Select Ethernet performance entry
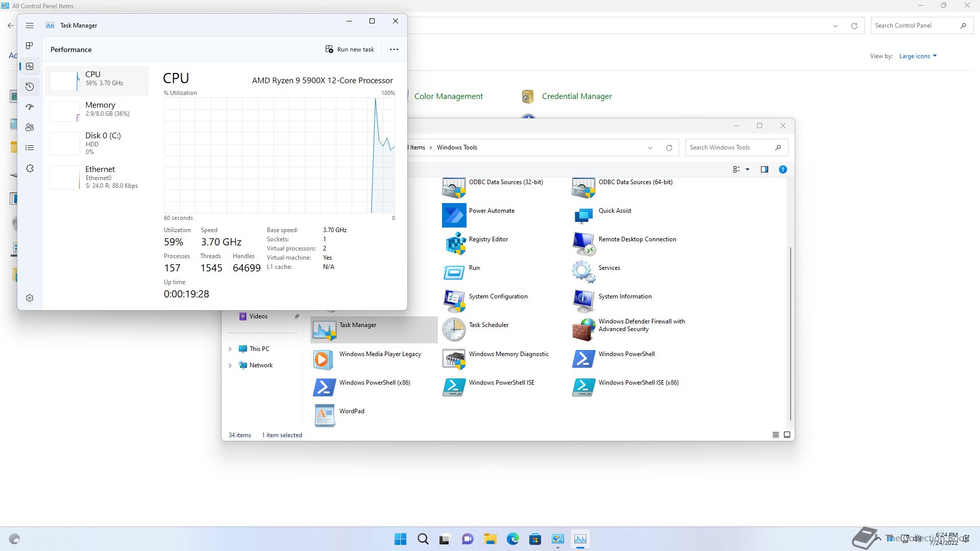 click(96, 177)
